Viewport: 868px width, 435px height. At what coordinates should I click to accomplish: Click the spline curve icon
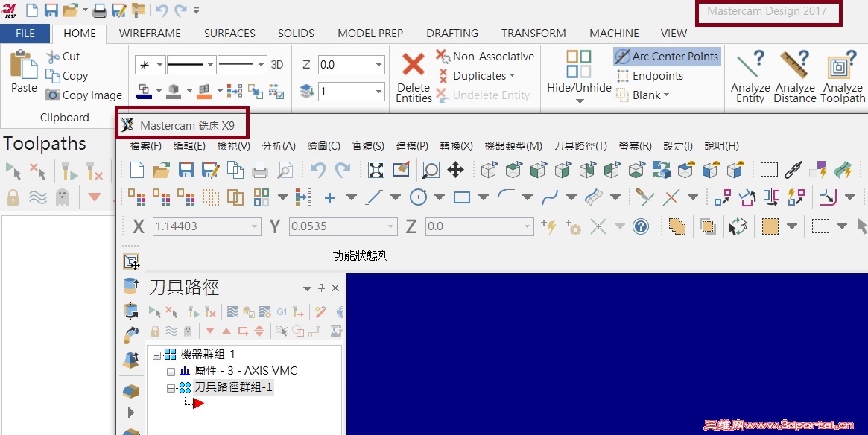pyautogui.click(x=549, y=197)
